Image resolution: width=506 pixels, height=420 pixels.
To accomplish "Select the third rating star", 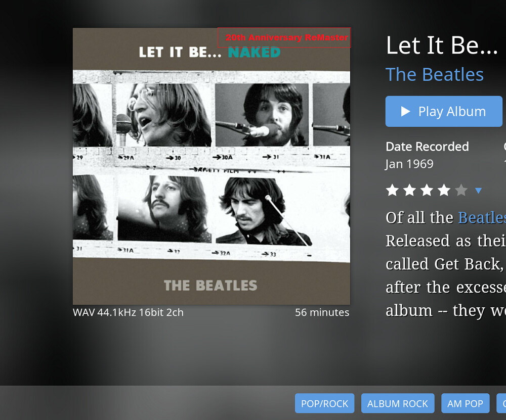I will (427, 190).
